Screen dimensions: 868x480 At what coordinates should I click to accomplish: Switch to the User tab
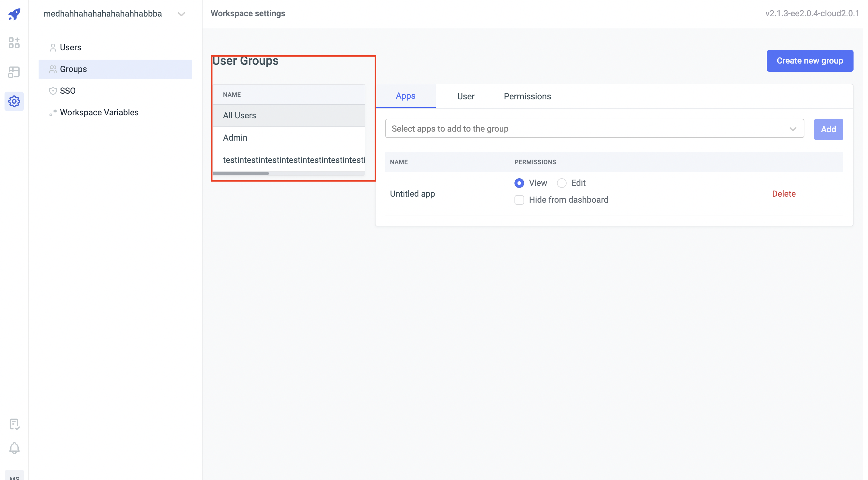point(466,96)
